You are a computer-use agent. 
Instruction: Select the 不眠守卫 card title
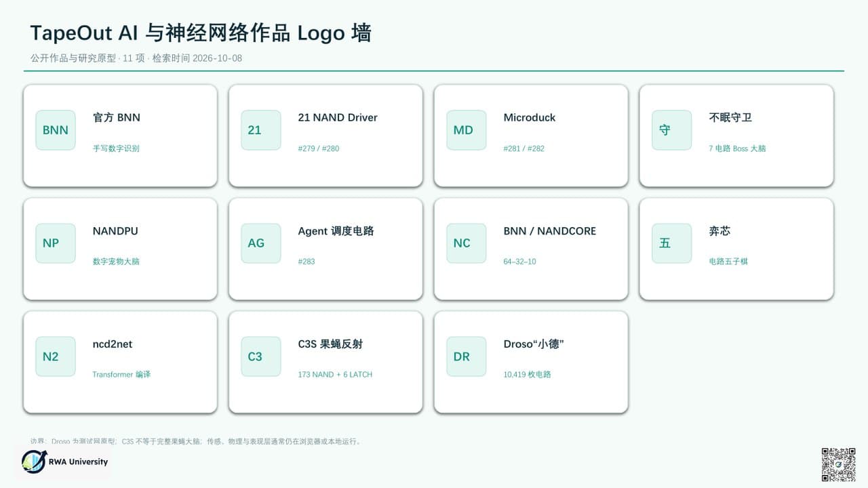(x=730, y=117)
